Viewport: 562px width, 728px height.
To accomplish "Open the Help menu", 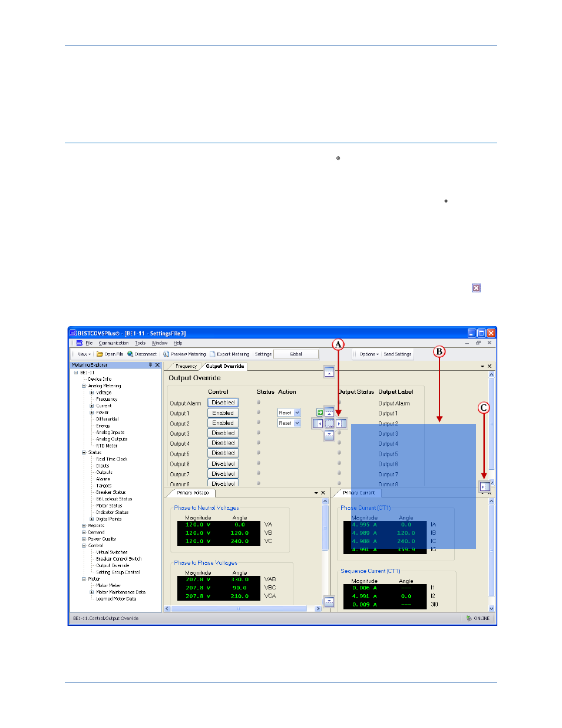I will click(177, 342).
